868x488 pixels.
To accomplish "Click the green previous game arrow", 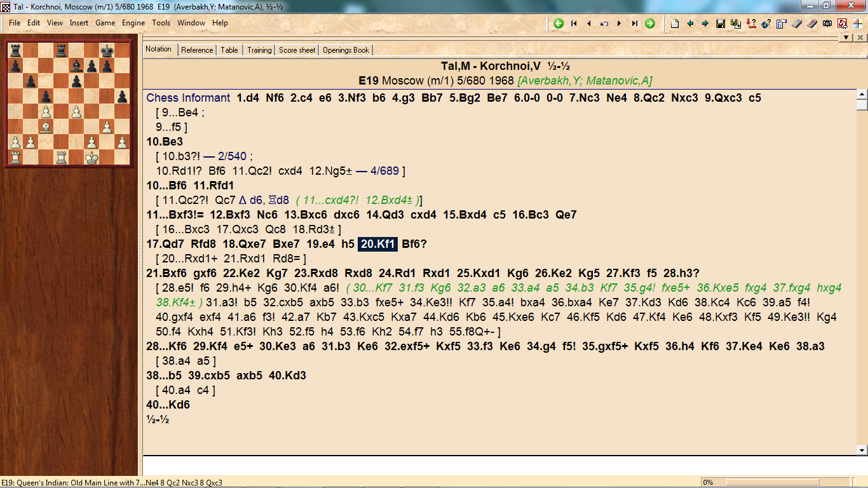I will tap(559, 24).
